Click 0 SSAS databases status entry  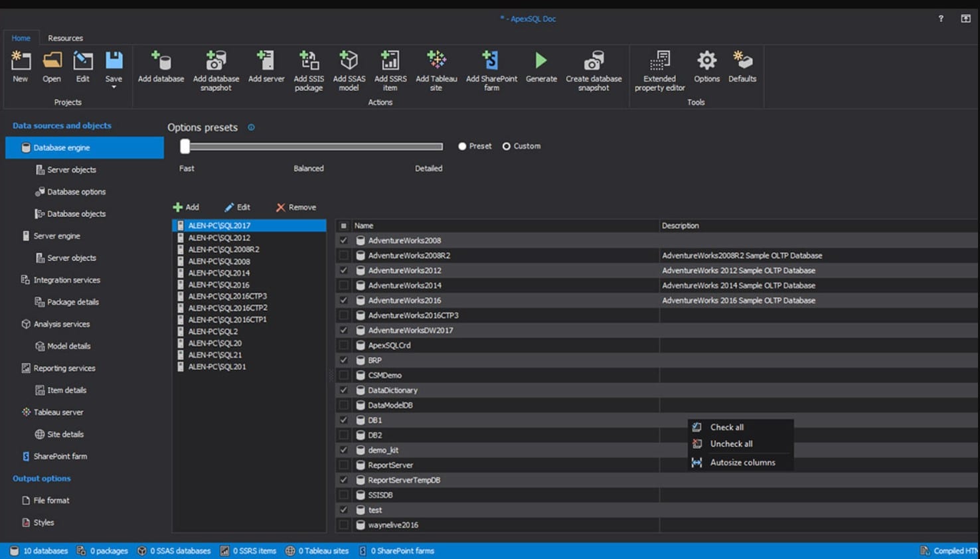(174, 551)
